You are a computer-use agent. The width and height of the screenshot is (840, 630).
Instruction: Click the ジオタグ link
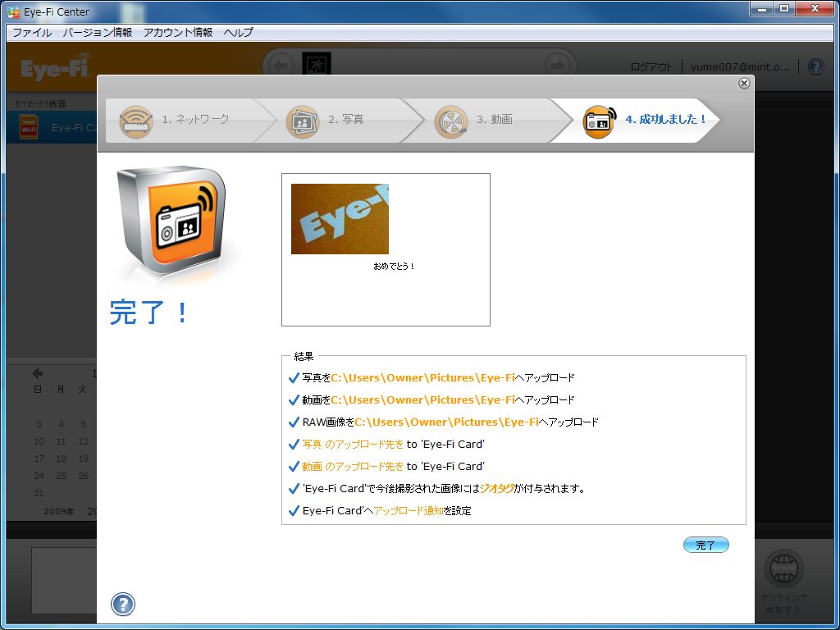(x=496, y=489)
